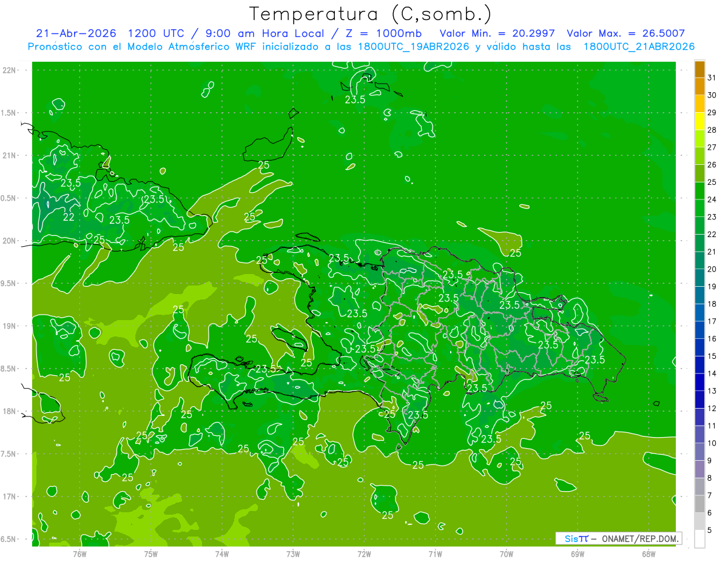
Task: Click the 17N latitude axis label
Action: coord(9,497)
